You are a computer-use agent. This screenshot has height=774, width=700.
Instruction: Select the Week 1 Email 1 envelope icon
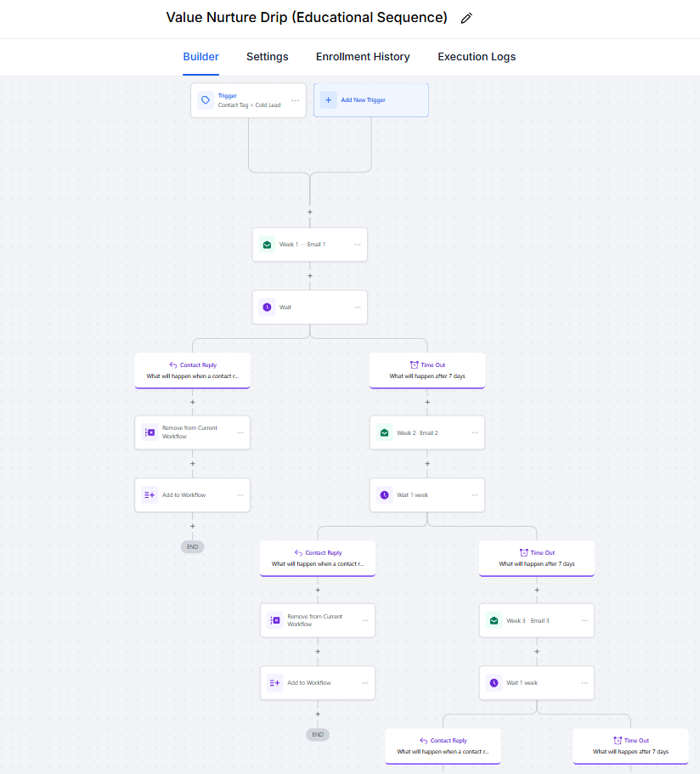[267, 245]
